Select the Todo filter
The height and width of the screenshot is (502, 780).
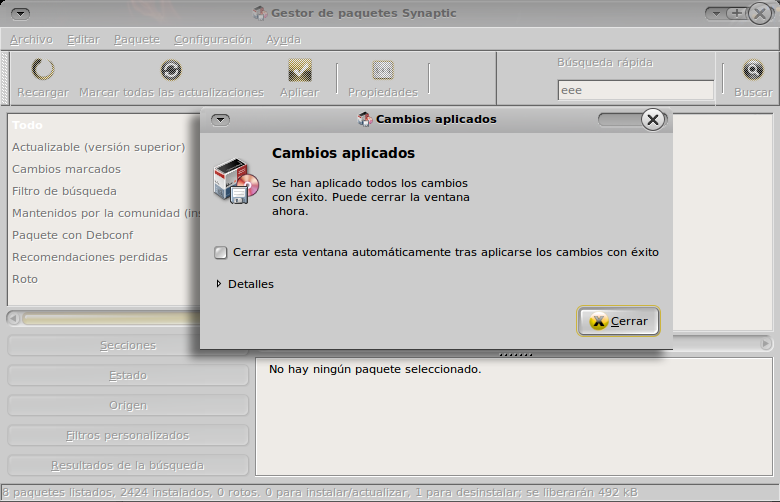click(104, 125)
